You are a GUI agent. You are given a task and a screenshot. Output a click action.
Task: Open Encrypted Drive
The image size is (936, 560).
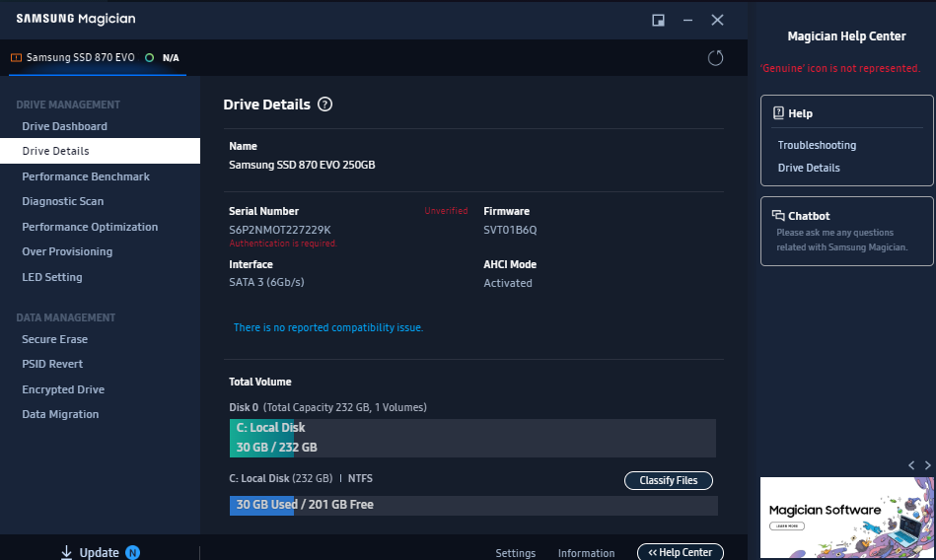tap(63, 389)
